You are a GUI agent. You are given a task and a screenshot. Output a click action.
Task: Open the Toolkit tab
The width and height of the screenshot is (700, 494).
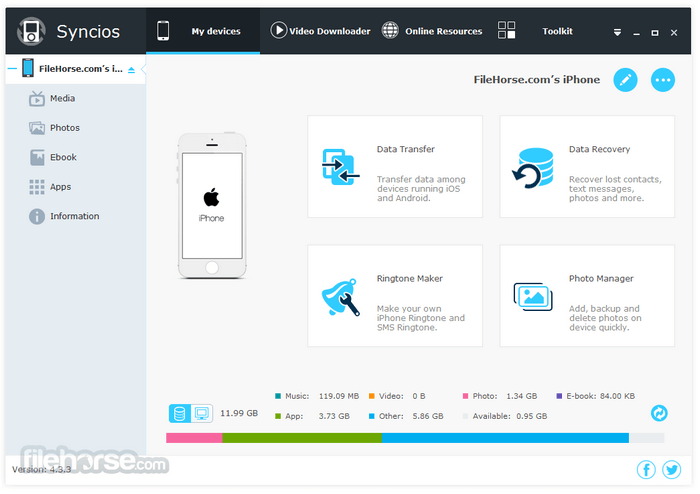[x=535, y=31]
